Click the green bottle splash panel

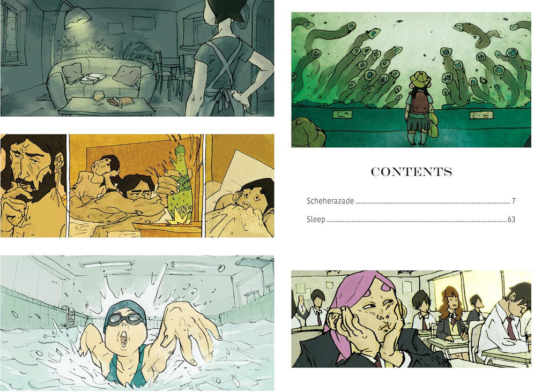click(x=136, y=186)
